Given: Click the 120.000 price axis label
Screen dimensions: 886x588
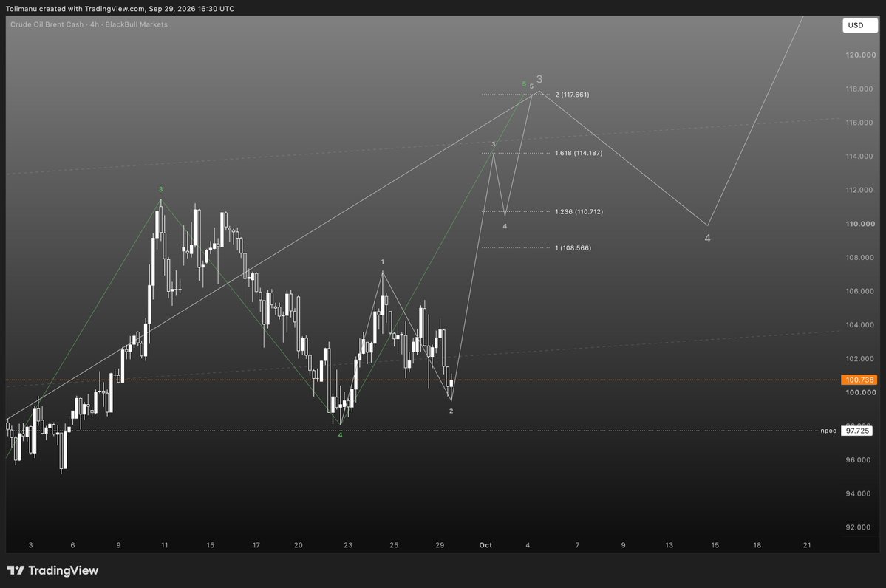Looking at the screenshot, I should click(861, 55).
